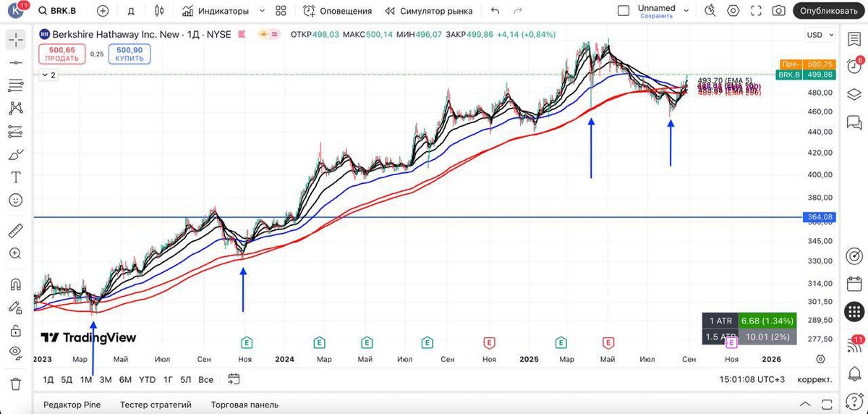Open the patterns drawing tools

pos(16,109)
